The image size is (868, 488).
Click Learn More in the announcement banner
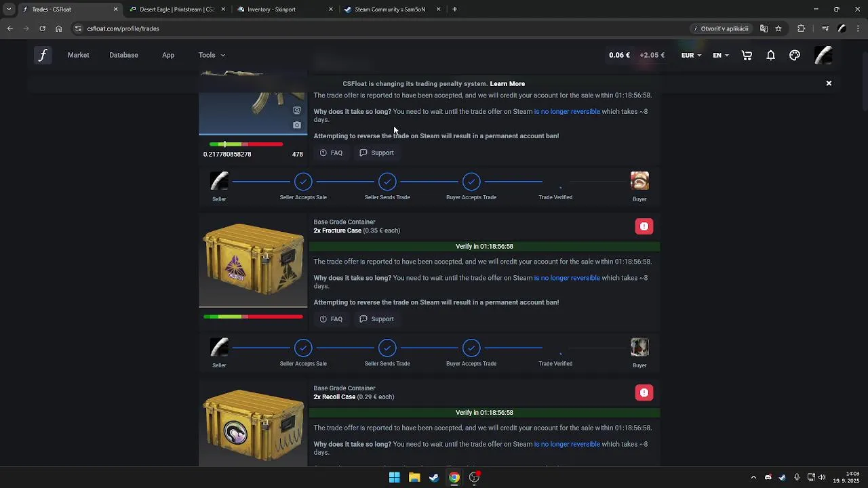(x=507, y=84)
